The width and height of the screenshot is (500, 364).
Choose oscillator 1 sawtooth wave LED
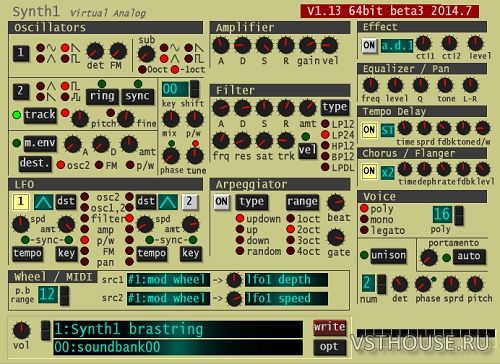pos(65,48)
